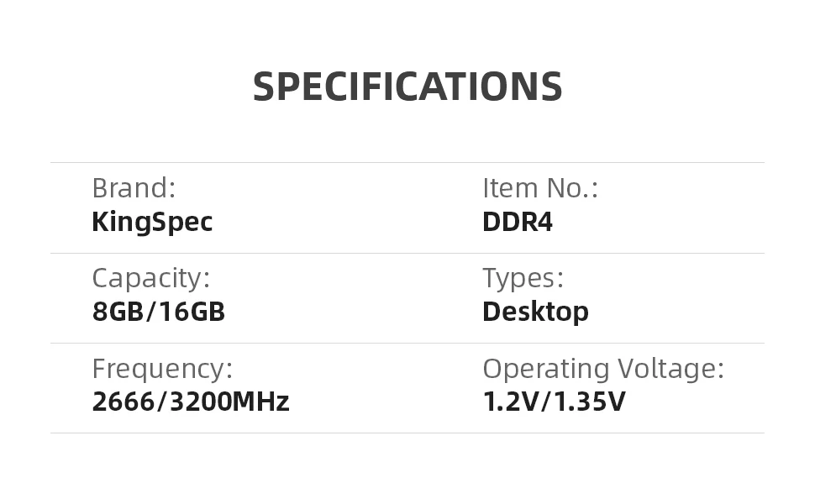Click the SPECIFICATIONS heading
815x504 pixels.
407,87
